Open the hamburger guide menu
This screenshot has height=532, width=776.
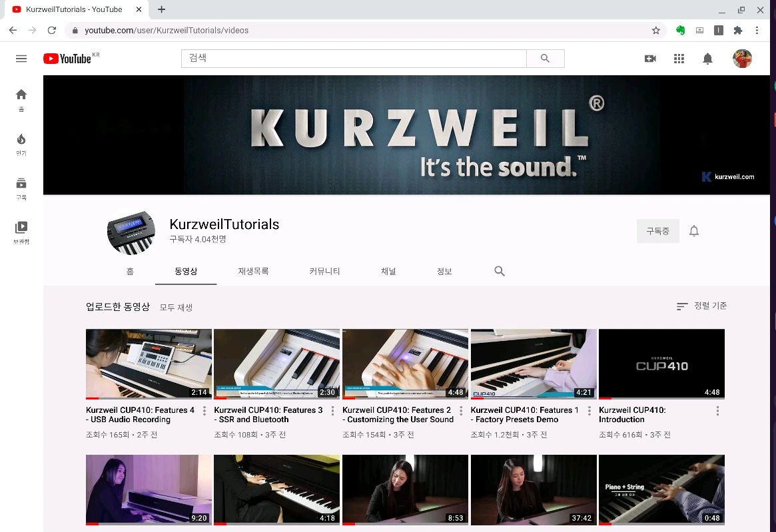click(21, 59)
